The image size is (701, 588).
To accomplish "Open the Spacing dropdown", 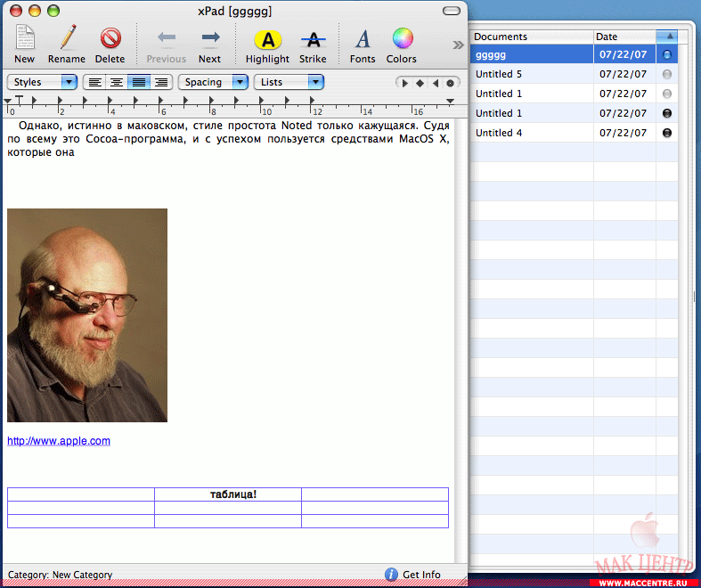I will [213, 82].
